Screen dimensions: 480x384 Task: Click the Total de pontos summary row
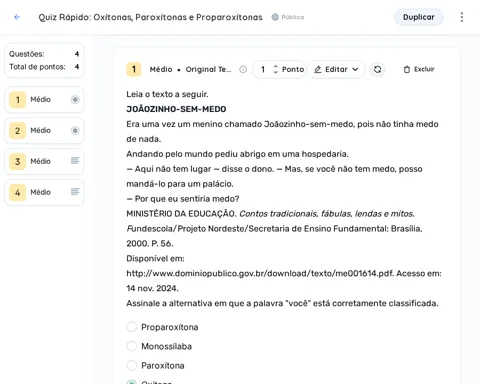[x=44, y=67]
